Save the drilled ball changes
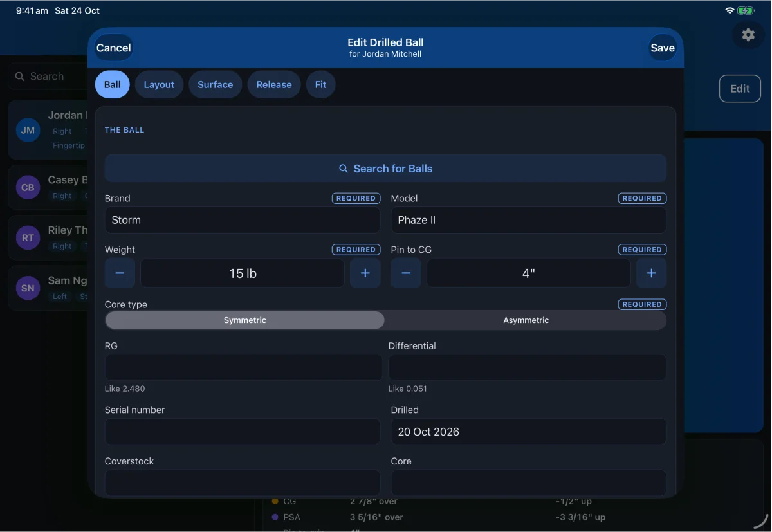The image size is (772, 532). (663, 48)
